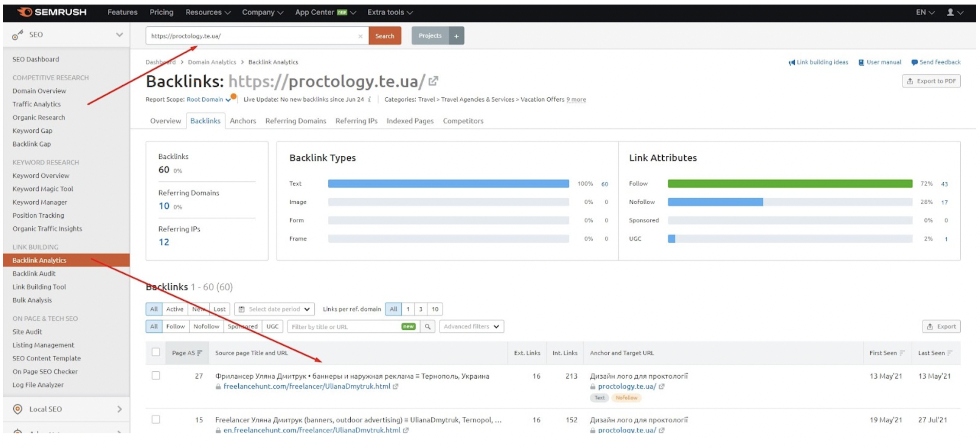This screenshot has width=980, height=448.
Task: Set links per ref. domain to 3
Action: (420, 309)
